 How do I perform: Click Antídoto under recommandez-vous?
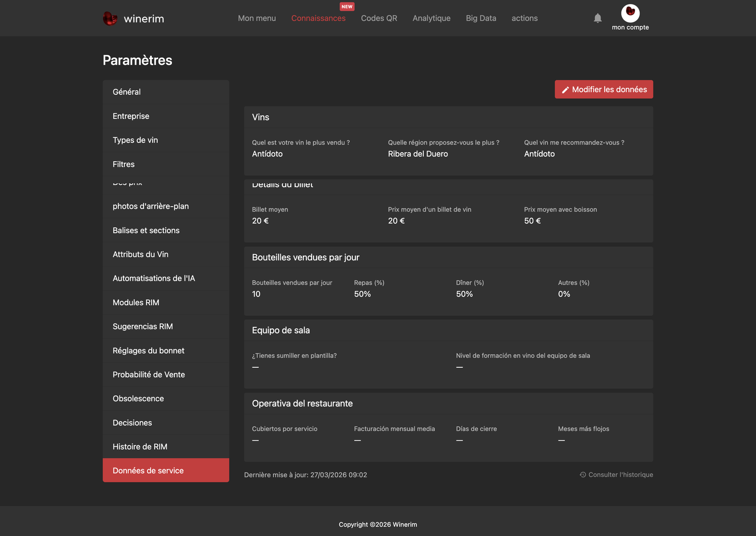(539, 154)
